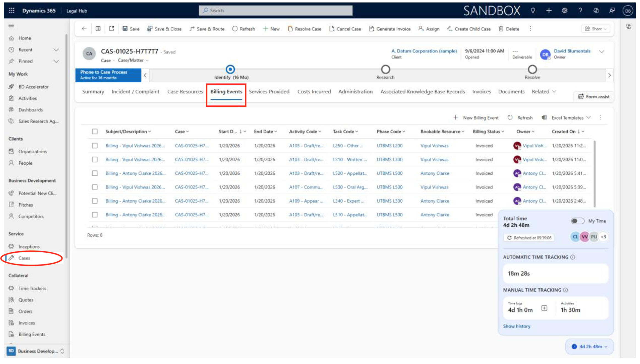Click the Create Child Case icon
The image size is (640, 364).
[450, 29]
